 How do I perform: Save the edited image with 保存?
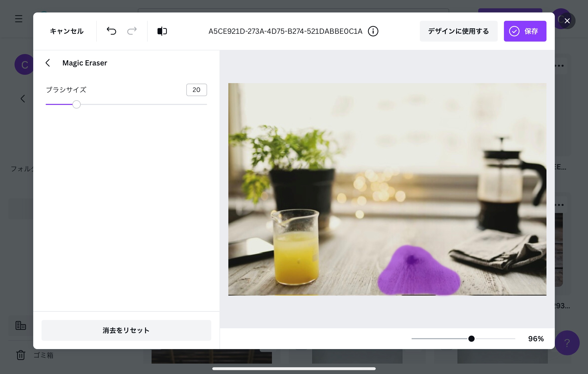point(525,31)
